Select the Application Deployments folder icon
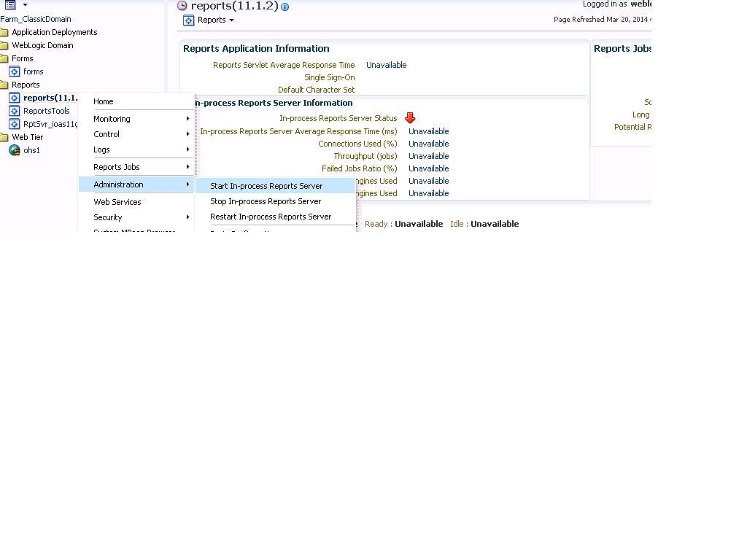Screen dimensions: 747x560 [4, 32]
